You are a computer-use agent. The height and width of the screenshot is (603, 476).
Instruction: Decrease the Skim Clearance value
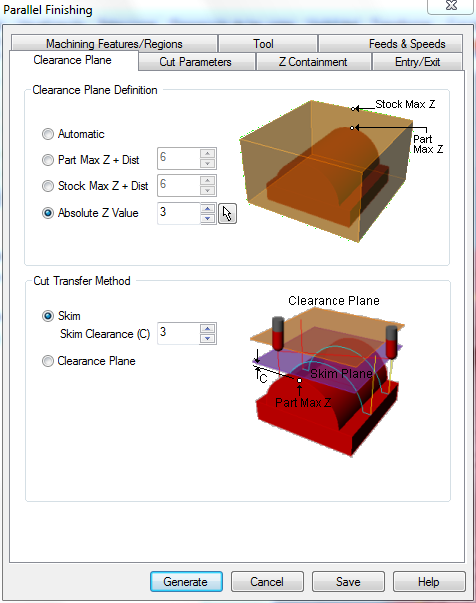[208, 338]
